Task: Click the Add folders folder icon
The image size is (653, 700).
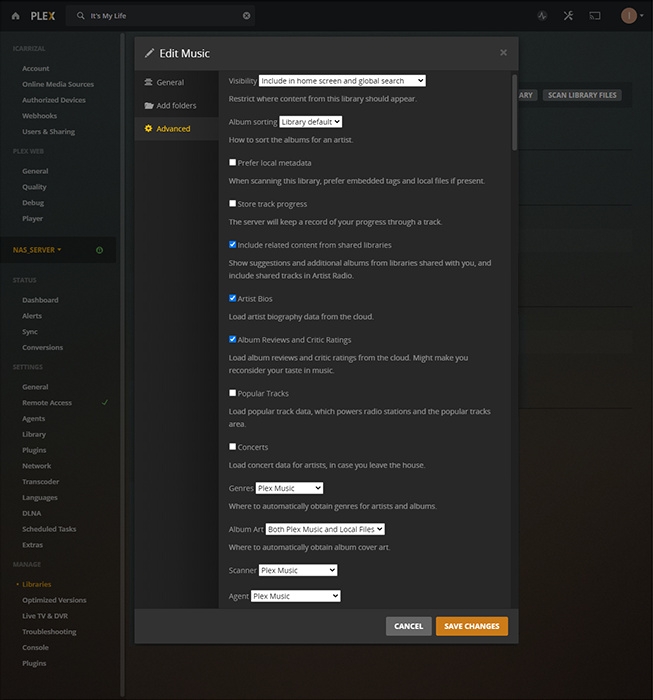Action: (x=149, y=105)
